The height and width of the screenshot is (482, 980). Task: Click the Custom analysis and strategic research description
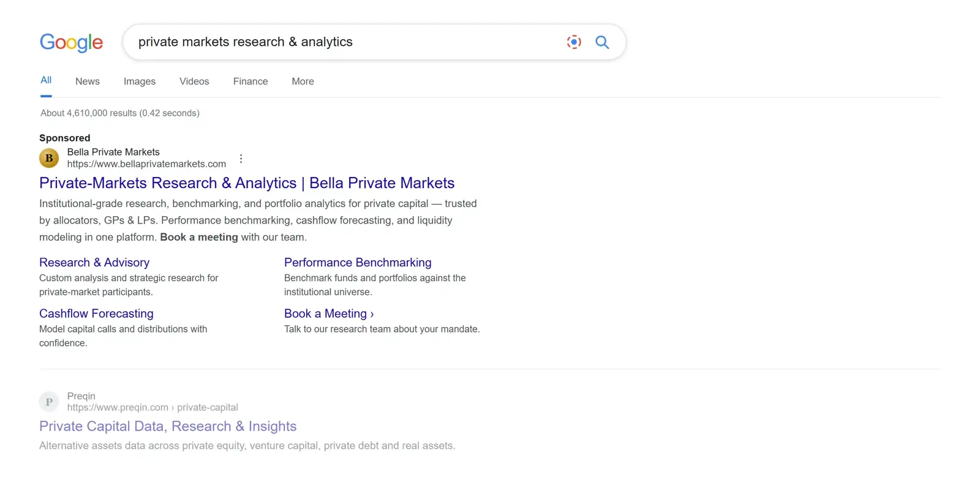[x=129, y=285]
